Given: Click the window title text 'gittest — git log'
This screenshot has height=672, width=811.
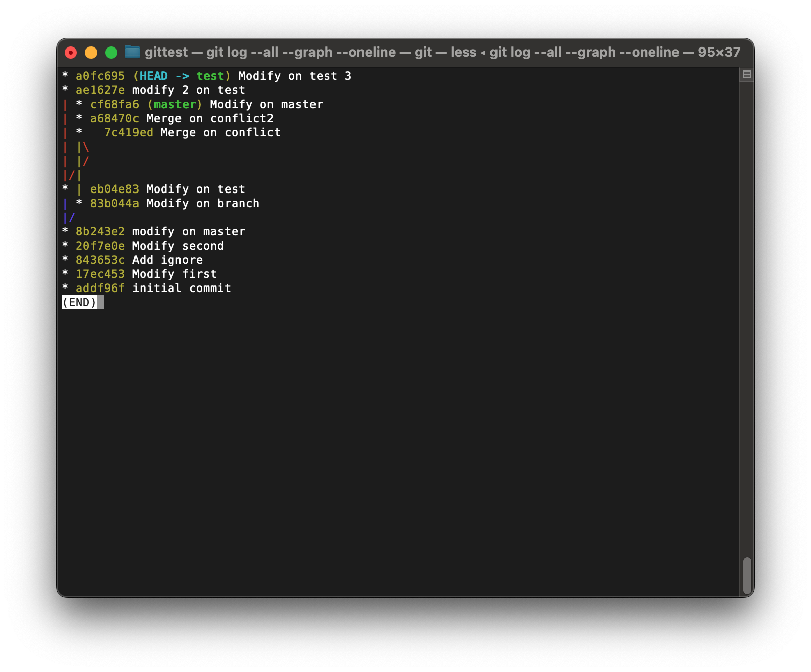Looking at the screenshot, I should pyautogui.click(x=196, y=52).
